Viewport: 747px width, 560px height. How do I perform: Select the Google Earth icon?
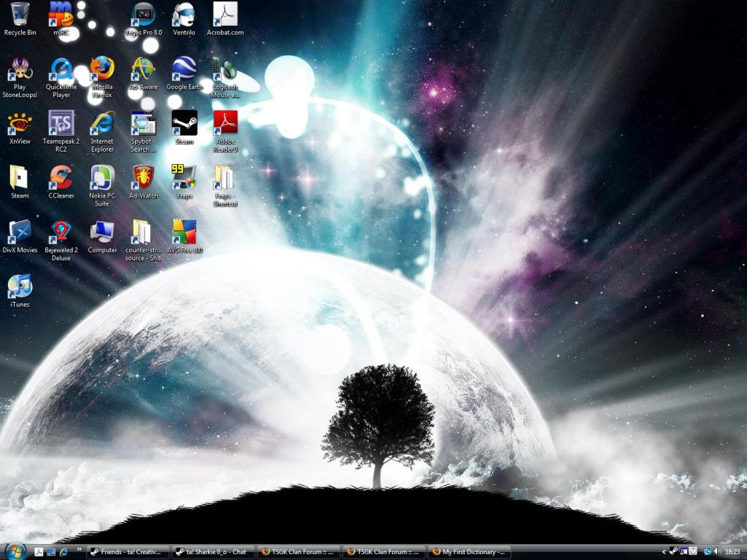click(x=184, y=69)
